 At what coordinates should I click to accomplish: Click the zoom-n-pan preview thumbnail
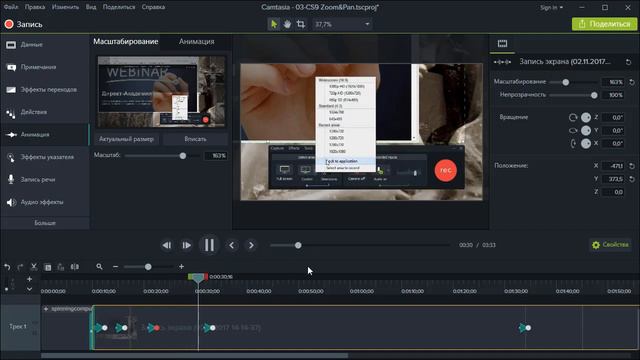161,92
